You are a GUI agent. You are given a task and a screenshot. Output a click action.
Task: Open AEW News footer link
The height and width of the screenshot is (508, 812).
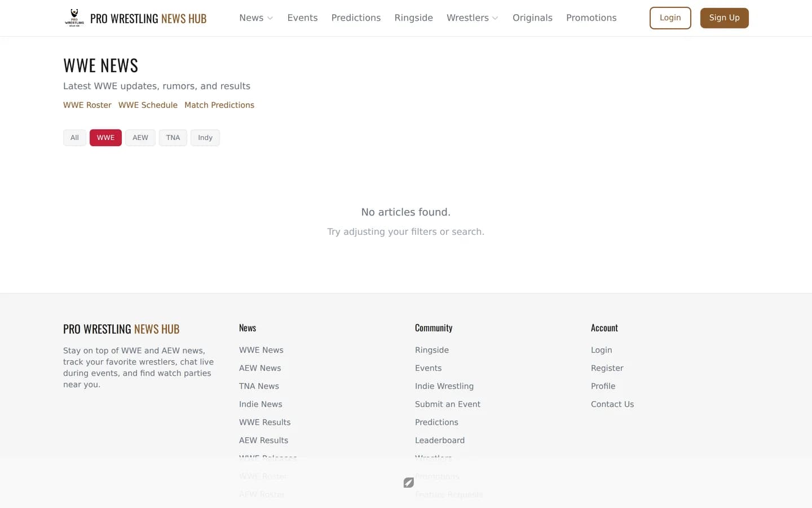point(260,368)
